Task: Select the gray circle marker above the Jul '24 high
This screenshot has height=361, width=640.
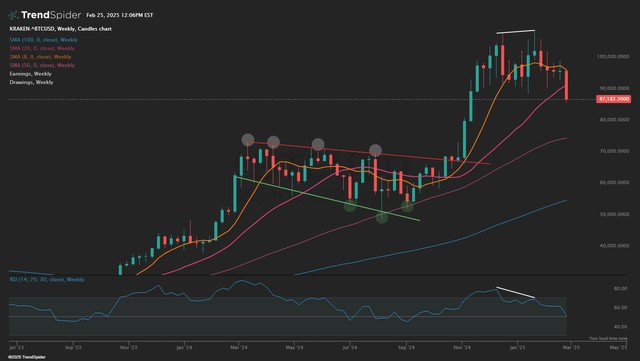Action: [376, 151]
